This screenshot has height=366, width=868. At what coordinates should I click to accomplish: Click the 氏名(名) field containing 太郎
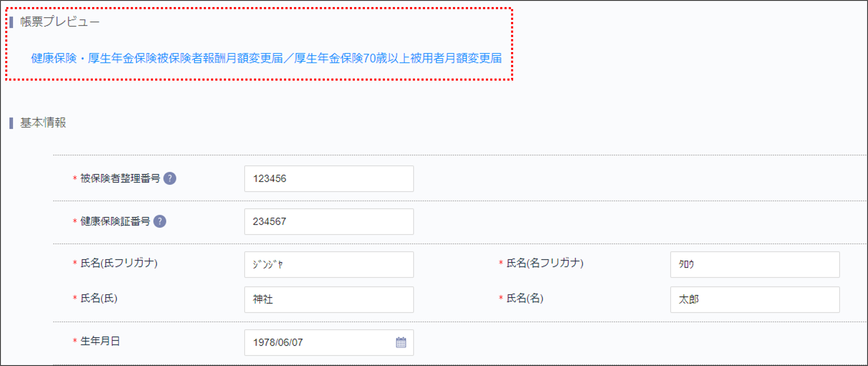[x=755, y=300]
